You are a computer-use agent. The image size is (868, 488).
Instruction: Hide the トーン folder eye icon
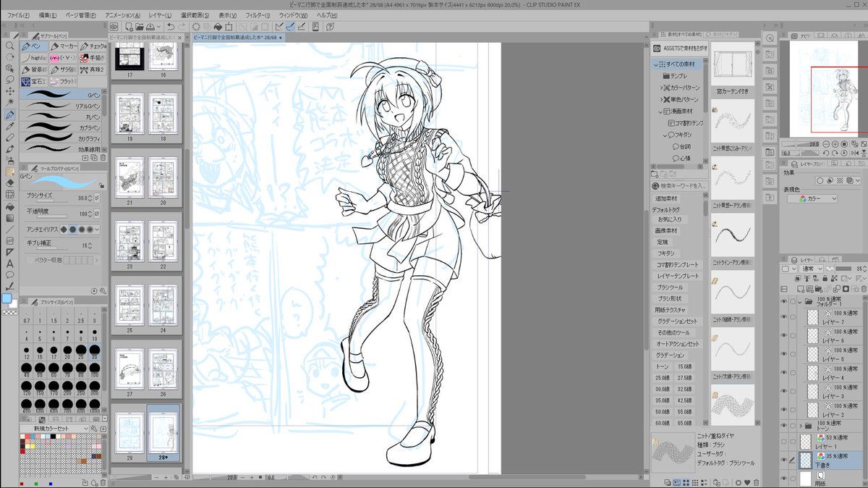point(785,425)
